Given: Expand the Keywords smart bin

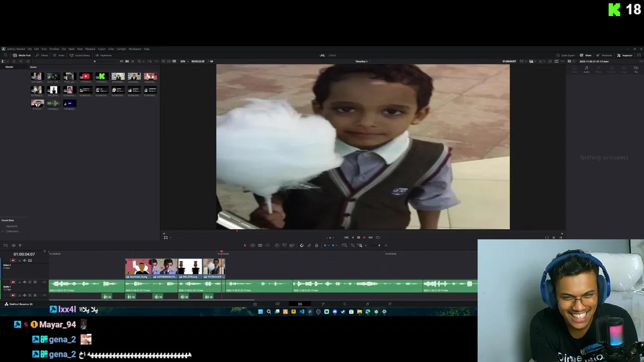Looking at the screenshot, I should pyautogui.click(x=11, y=226).
